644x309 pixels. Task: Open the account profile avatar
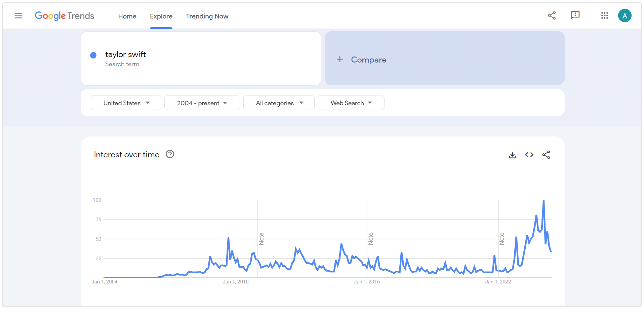pyautogui.click(x=625, y=15)
